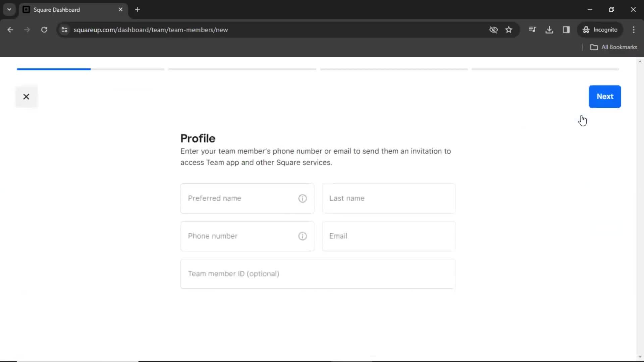Click the Next button to proceed

[x=605, y=96]
